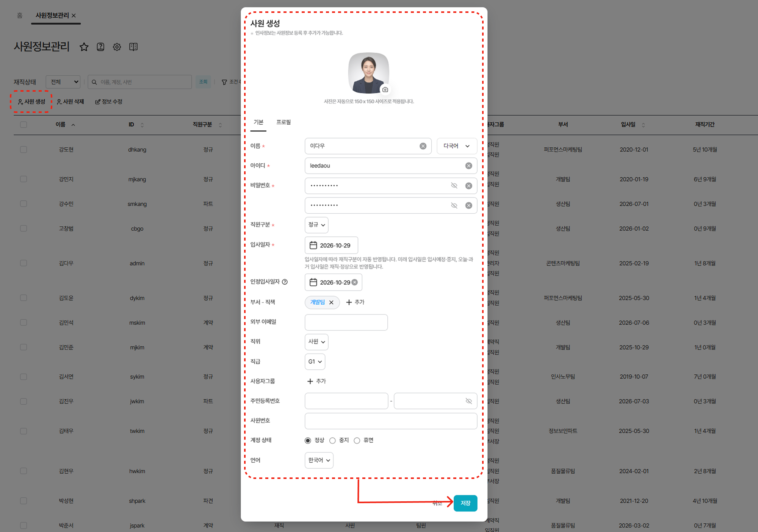Screen dimensions: 758x532
Task: Go to the 홈 tab
Action: (x=20, y=16)
